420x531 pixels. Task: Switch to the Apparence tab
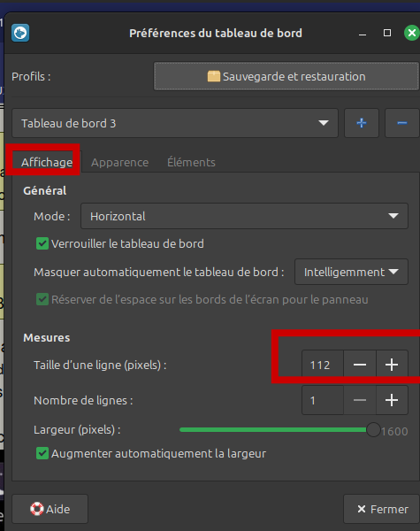tap(119, 163)
